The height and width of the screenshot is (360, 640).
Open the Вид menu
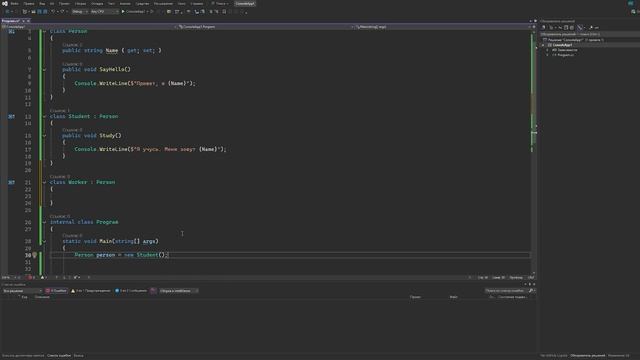[42, 4]
